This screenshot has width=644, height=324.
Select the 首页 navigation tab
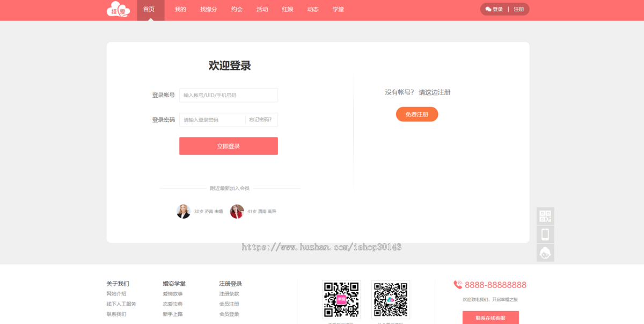(150, 9)
